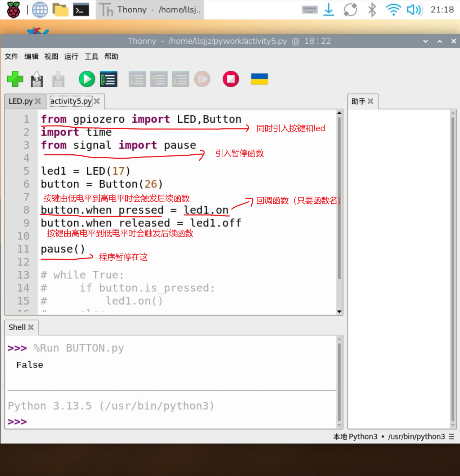Open the volume control
This screenshot has height=476, width=460.
[415, 10]
